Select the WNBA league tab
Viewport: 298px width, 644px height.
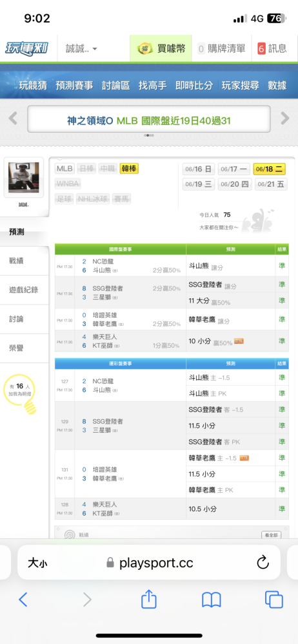coord(68,183)
